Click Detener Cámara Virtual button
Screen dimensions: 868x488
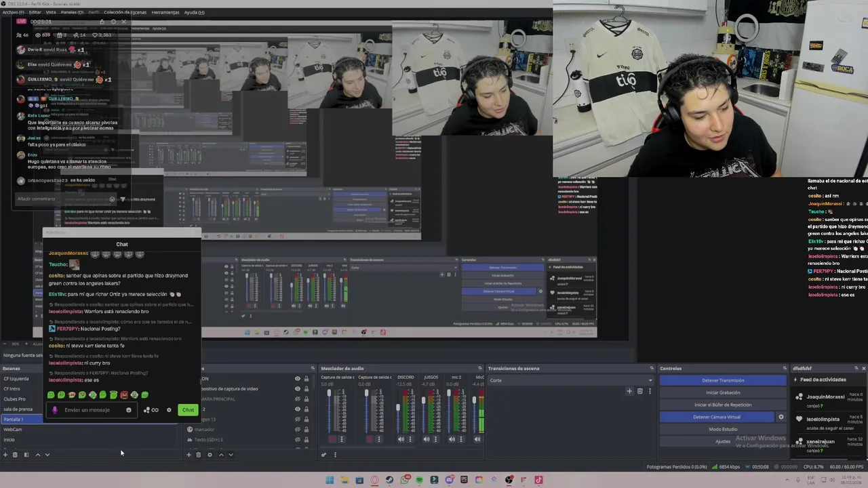click(717, 417)
